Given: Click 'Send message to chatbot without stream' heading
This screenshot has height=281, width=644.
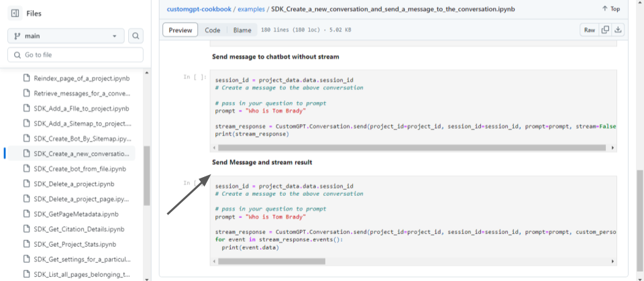Looking at the screenshot, I should (x=276, y=57).
